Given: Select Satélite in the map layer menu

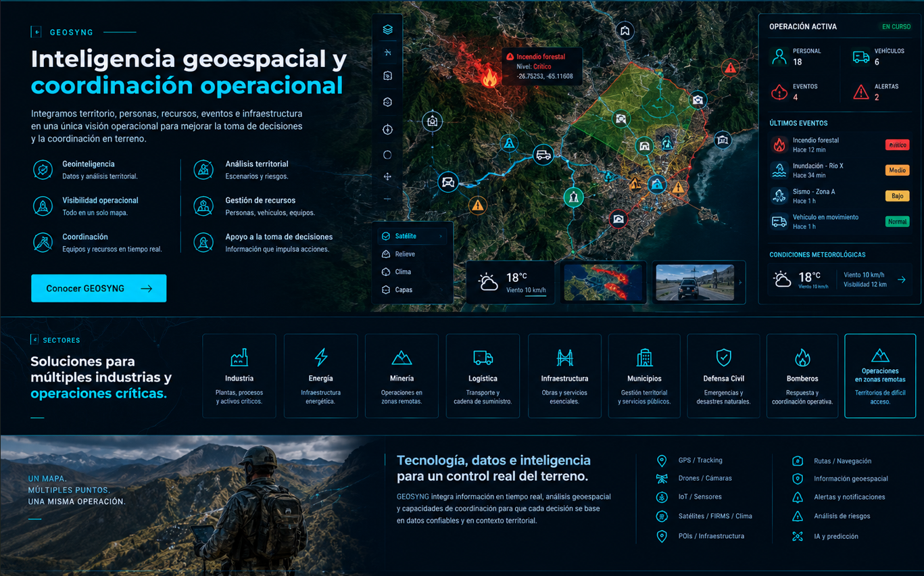Looking at the screenshot, I should click(x=412, y=236).
